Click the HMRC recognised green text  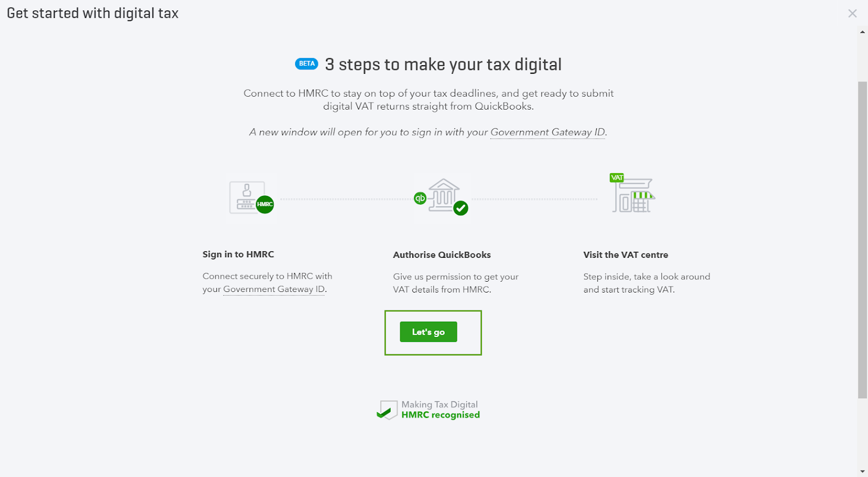pos(441,415)
